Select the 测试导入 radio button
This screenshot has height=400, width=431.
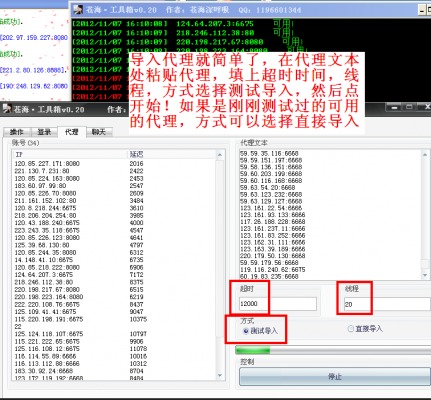pos(246,331)
